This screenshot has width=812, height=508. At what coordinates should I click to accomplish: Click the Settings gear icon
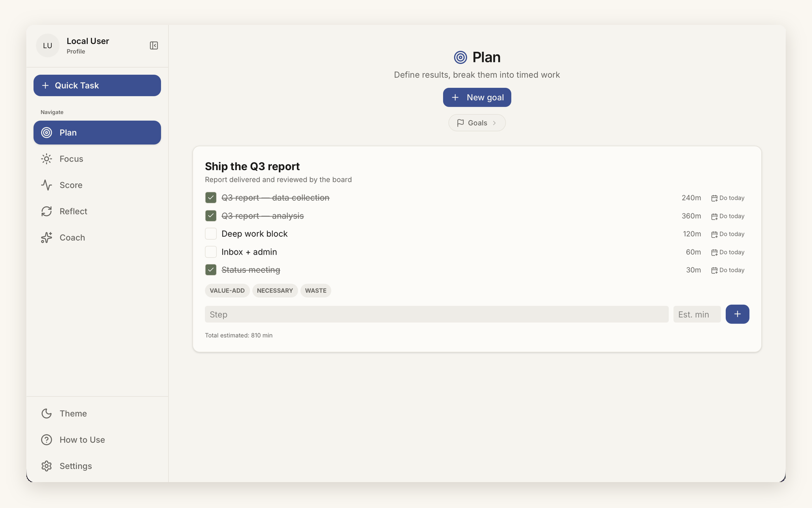47,466
